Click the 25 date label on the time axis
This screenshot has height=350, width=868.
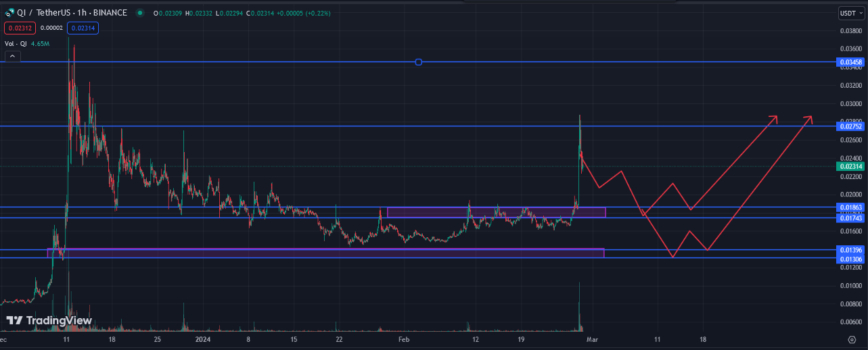157,340
